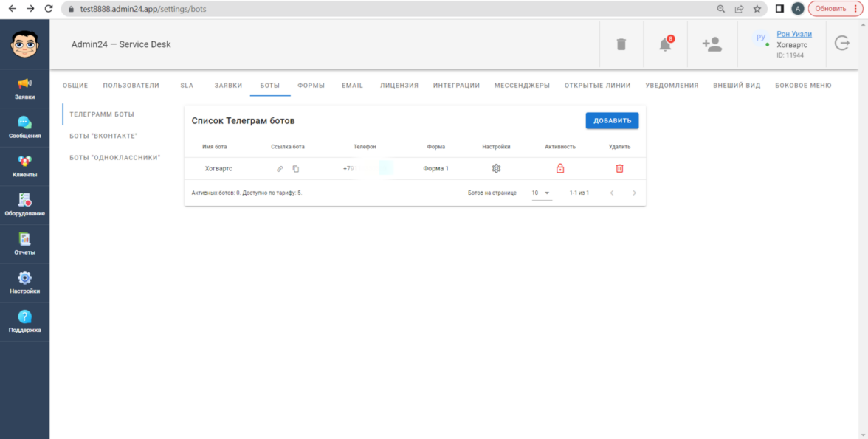Toggle activity lock for Хогвартс bot
The image size is (868, 439).
click(560, 169)
